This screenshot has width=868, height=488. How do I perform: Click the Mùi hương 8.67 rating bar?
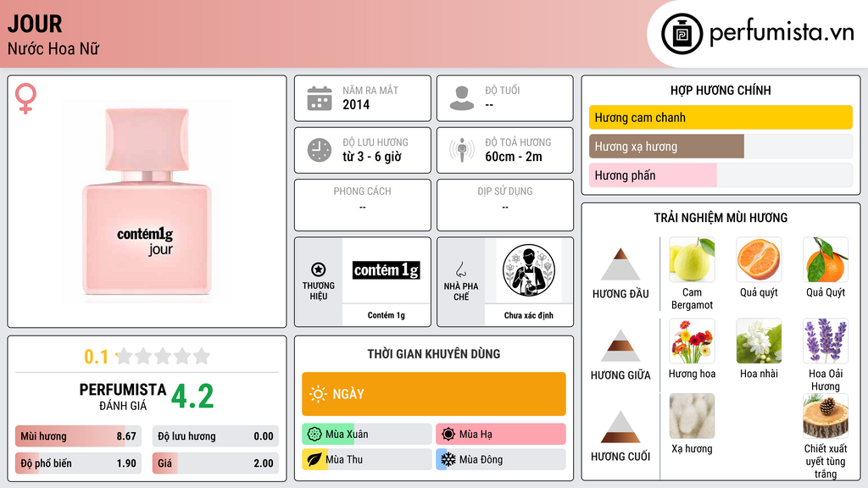[78, 436]
